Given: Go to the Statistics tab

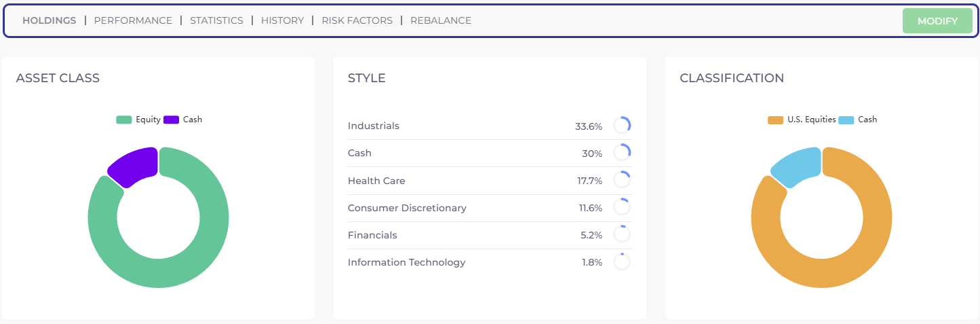Looking at the screenshot, I should (x=216, y=20).
